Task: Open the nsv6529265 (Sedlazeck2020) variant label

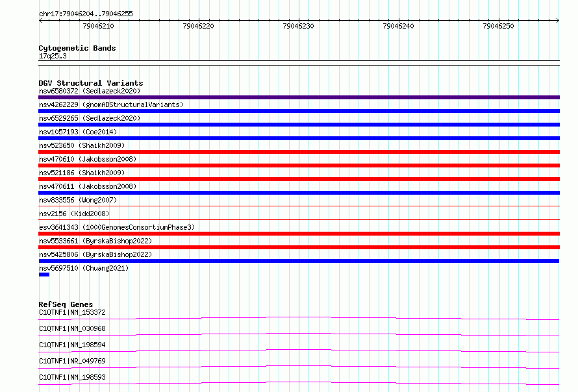Action: (x=90, y=118)
